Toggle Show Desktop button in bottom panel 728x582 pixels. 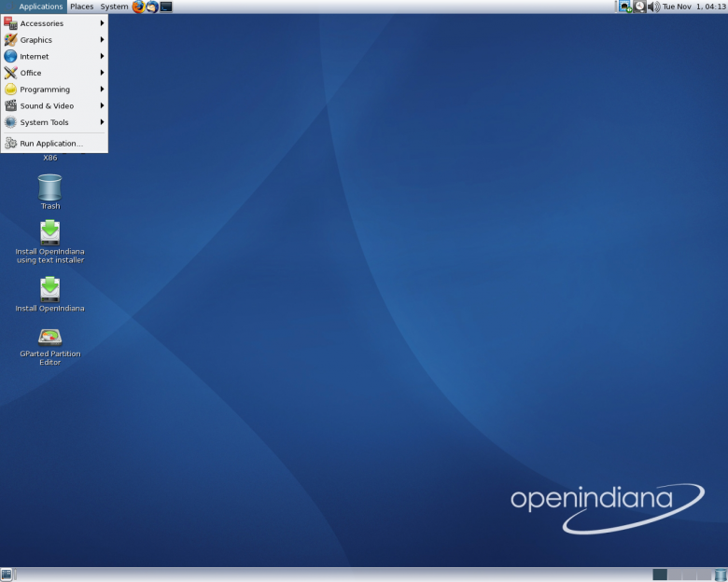pos(7,575)
